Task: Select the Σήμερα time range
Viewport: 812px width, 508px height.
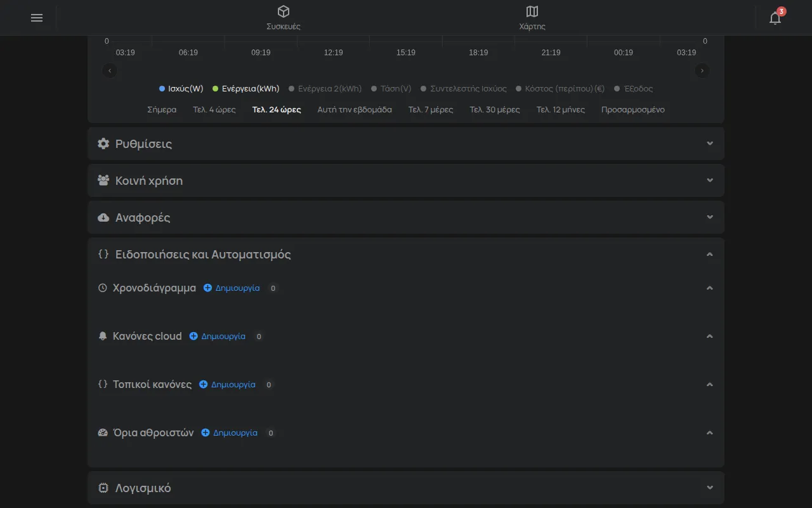Action: coord(162,109)
